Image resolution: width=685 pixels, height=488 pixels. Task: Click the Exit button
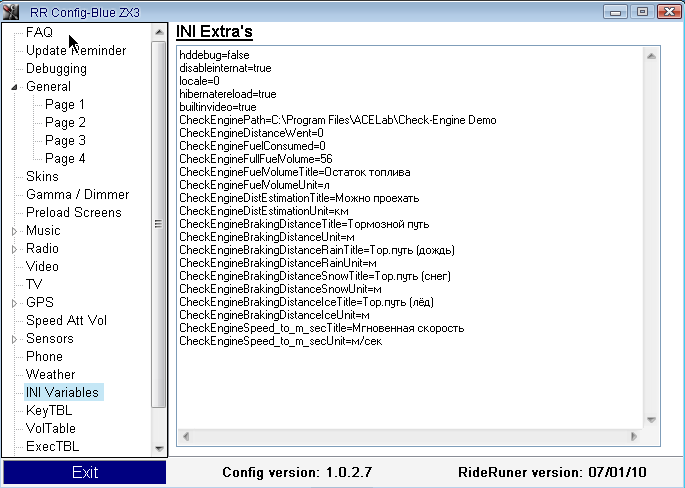click(x=85, y=472)
